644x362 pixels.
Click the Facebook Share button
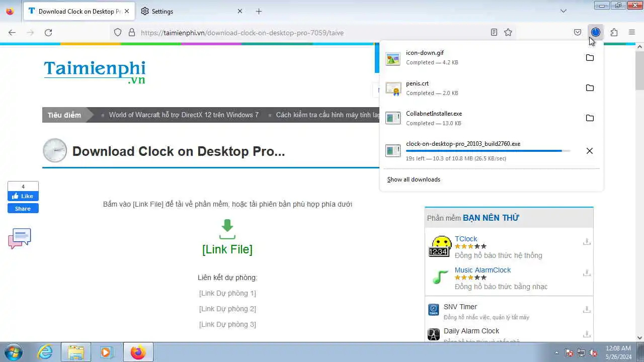pyautogui.click(x=23, y=209)
